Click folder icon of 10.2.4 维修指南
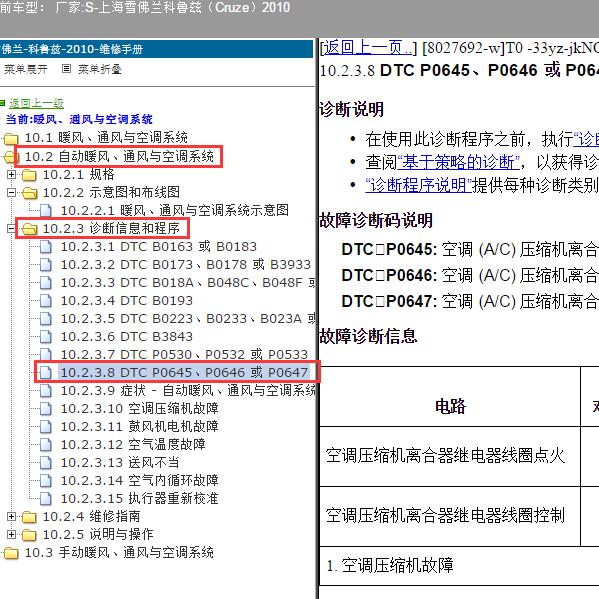The width and height of the screenshot is (599, 599). [x=29, y=517]
